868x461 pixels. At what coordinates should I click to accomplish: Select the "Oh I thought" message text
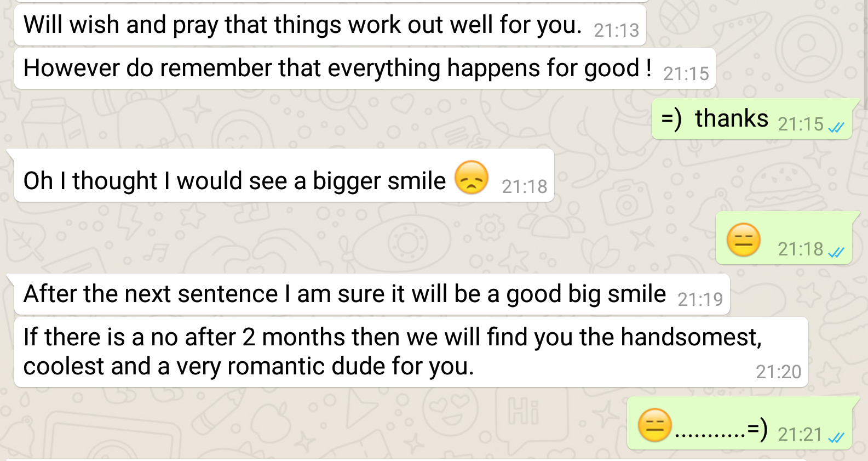click(x=234, y=181)
